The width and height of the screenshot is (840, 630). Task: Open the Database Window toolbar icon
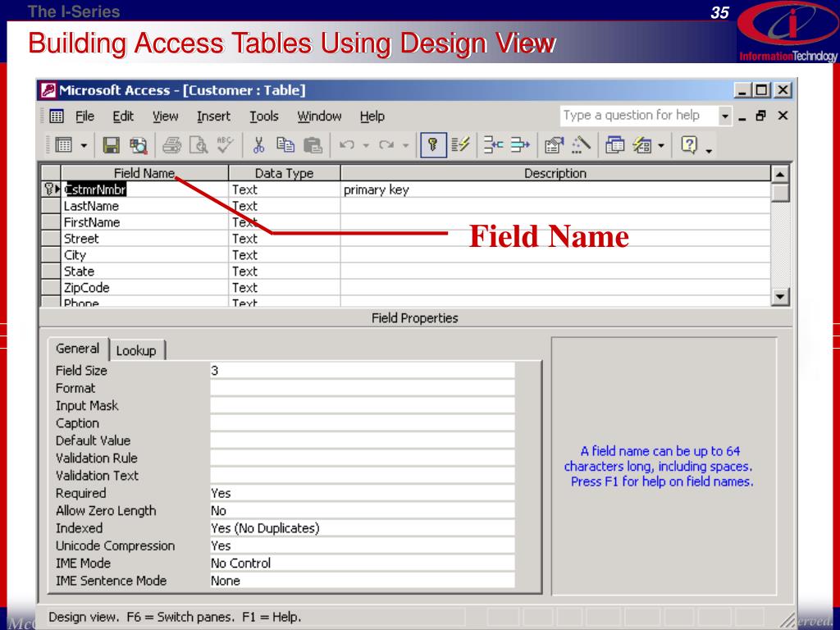(x=614, y=144)
